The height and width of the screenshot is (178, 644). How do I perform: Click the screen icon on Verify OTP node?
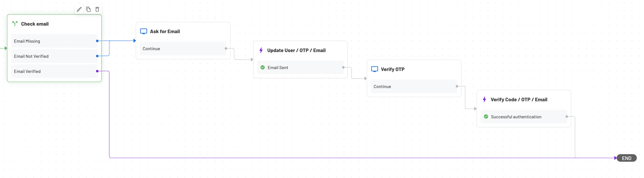(x=374, y=69)
